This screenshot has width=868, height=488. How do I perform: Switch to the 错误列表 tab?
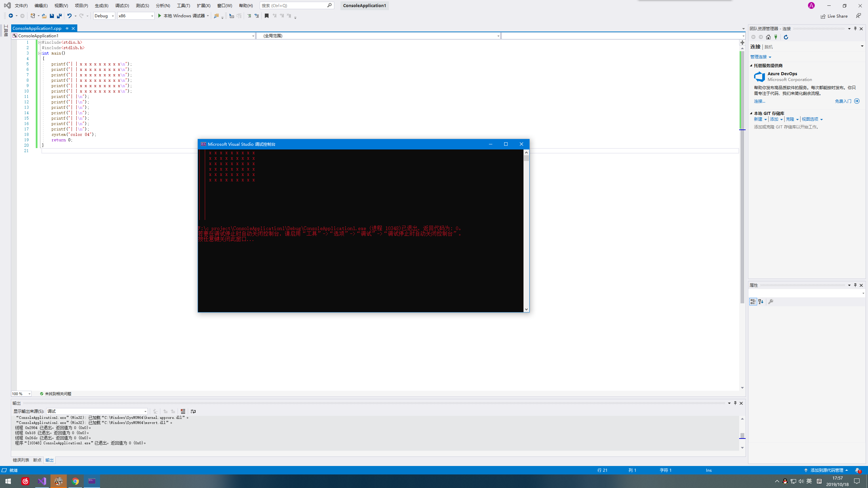point(21,460)
